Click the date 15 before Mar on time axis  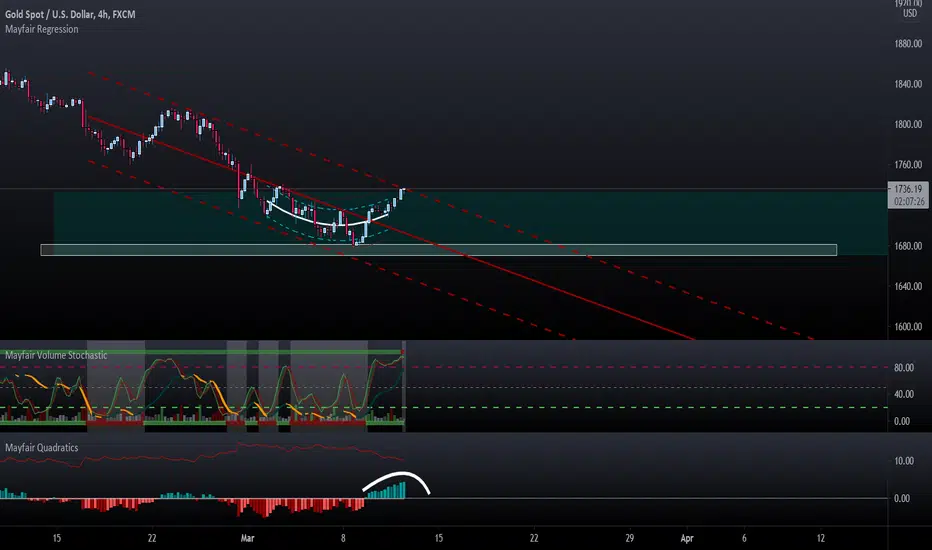[x=56, y=538]
